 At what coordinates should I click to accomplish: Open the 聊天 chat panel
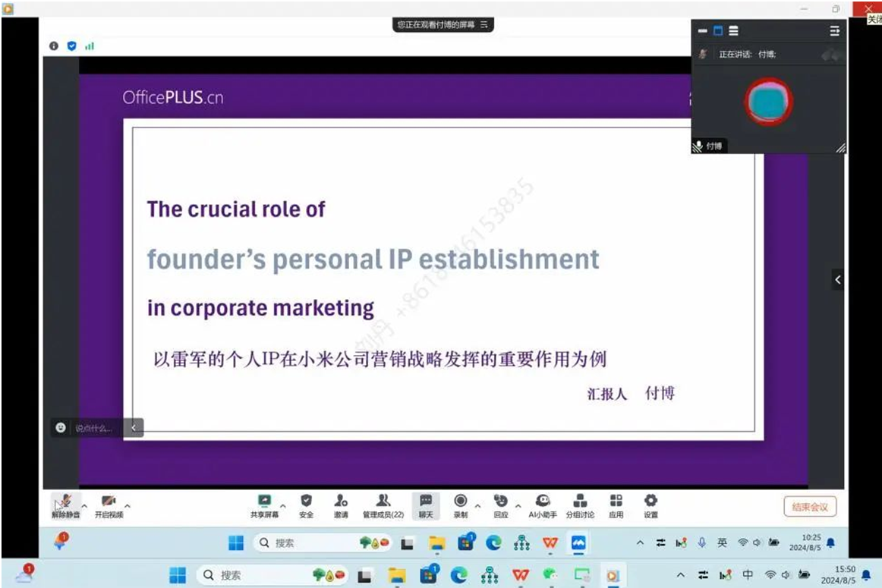click(x=426, y=503)
